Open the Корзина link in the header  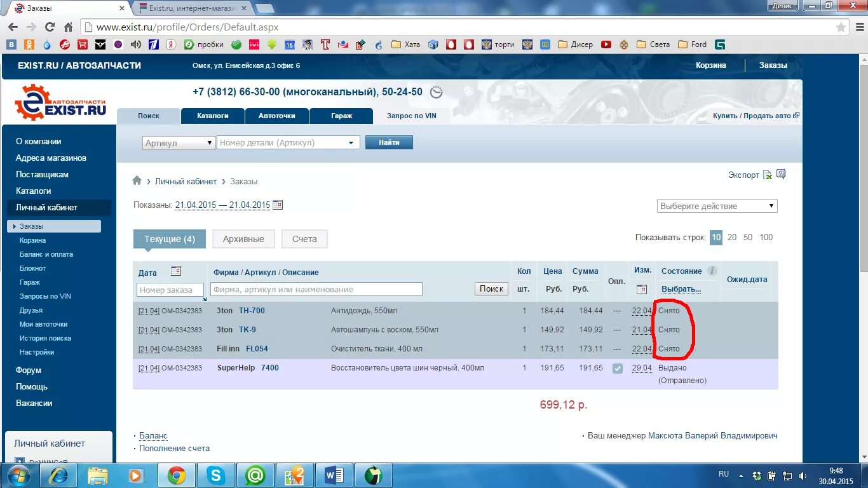[710, 65]
